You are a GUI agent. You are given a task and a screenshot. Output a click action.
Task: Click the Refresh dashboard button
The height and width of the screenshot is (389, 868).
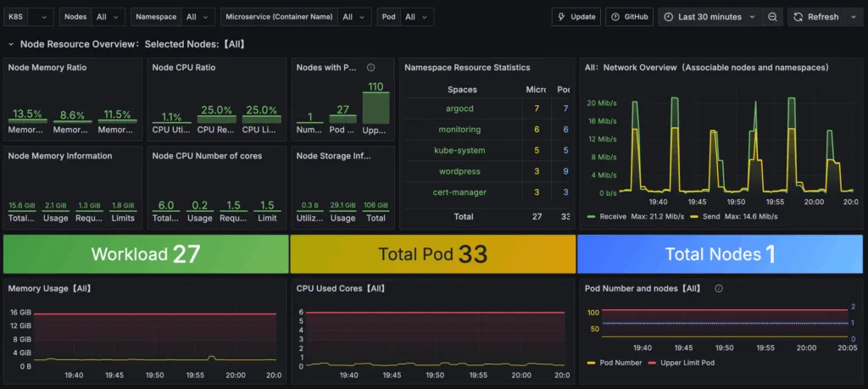[x=816, y=17]
